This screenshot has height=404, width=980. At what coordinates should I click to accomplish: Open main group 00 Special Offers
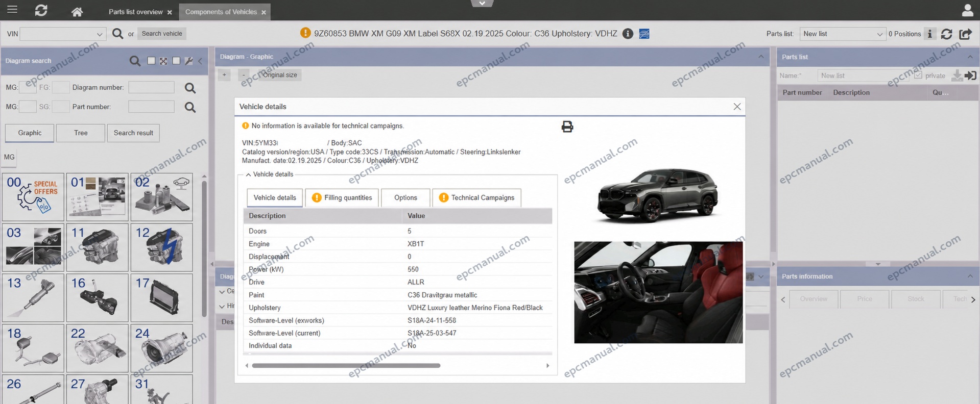point(33,197)
